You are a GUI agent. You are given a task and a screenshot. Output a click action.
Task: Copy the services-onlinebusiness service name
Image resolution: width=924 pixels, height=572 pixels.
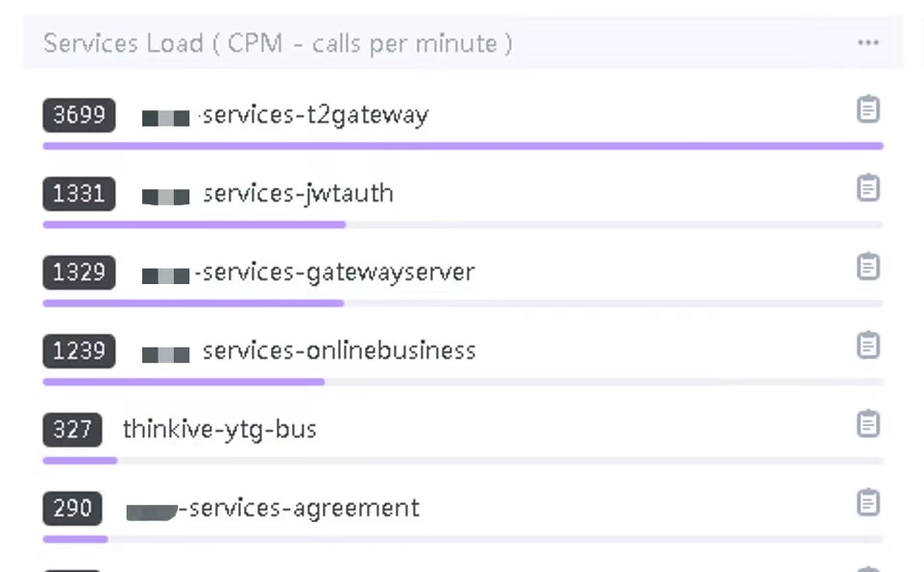868,346
